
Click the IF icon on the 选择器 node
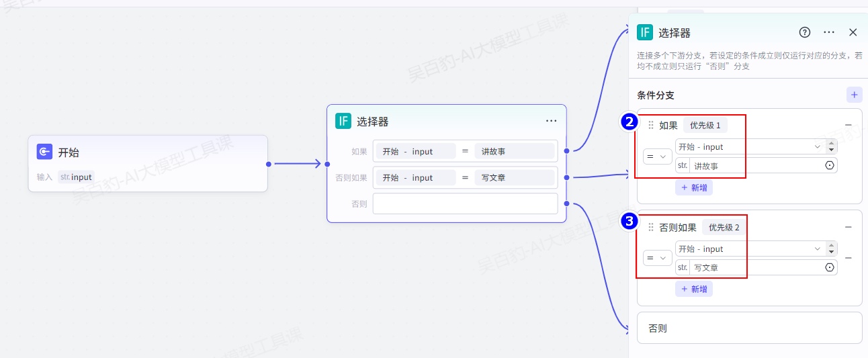click(x=343, y=121)
